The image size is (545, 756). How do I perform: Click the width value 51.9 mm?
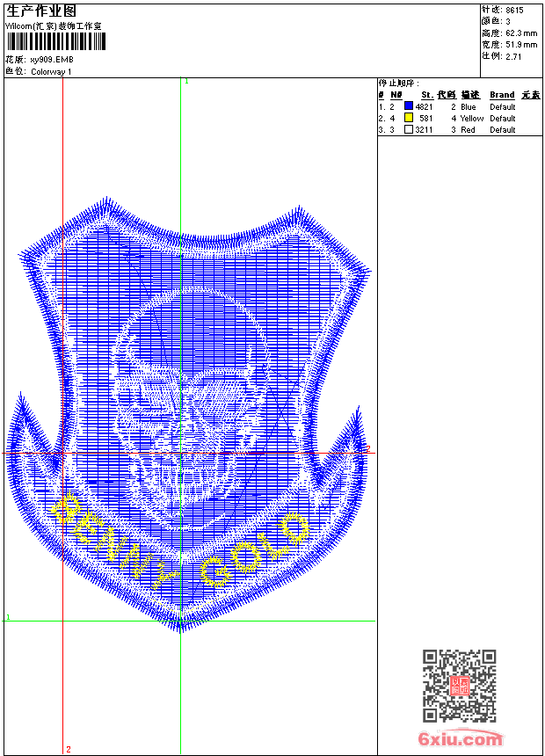[521, 45]
